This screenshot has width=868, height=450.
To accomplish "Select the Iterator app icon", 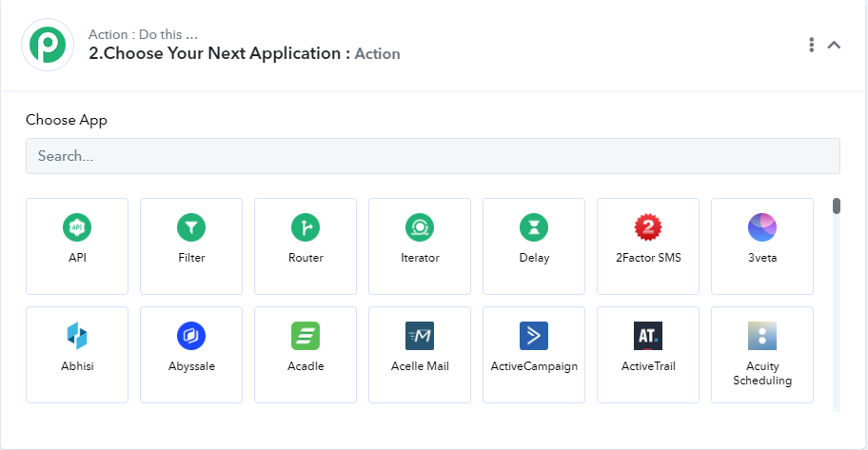I will tap(420, 227).
